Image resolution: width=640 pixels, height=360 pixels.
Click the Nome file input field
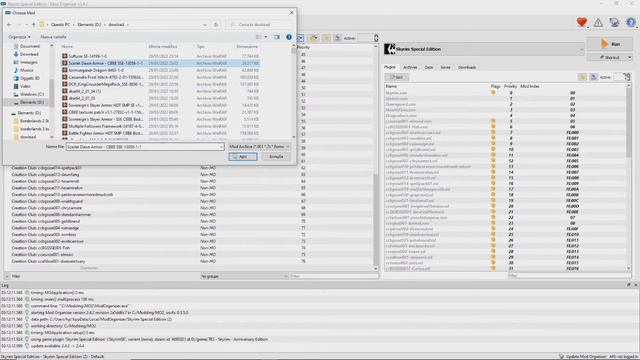(x=145, y=147)
